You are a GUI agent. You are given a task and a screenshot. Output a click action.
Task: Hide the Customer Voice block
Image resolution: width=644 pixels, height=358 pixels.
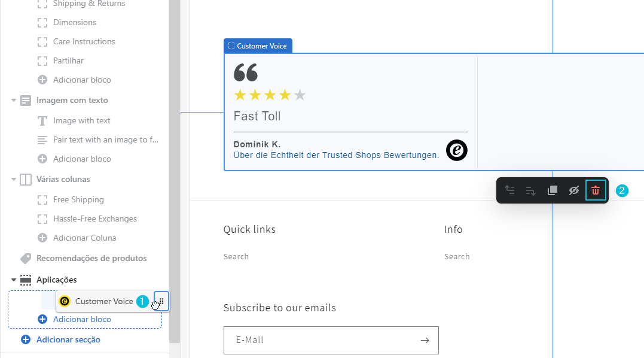574,190
